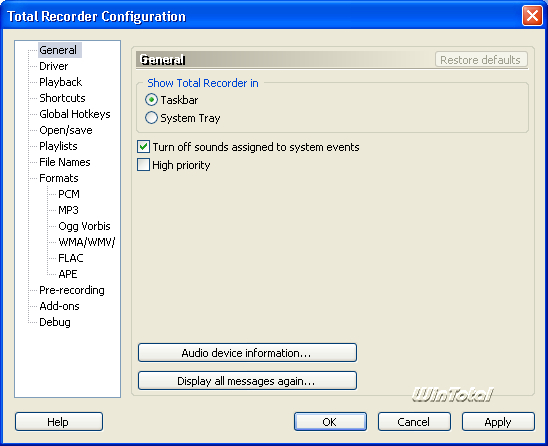This screenshot has height=446, width=548.
Task: Open the MP3 format settings
Action: tap(68, 210)
